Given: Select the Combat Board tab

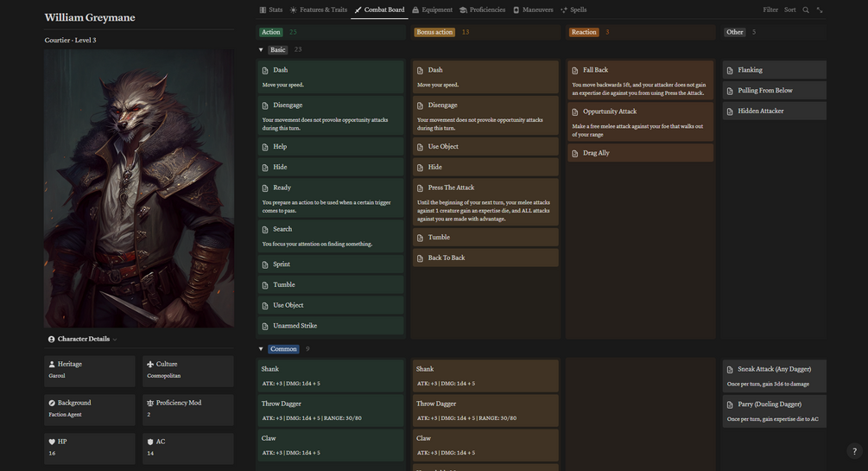Looking at the screenshot, I should [379, 10].
